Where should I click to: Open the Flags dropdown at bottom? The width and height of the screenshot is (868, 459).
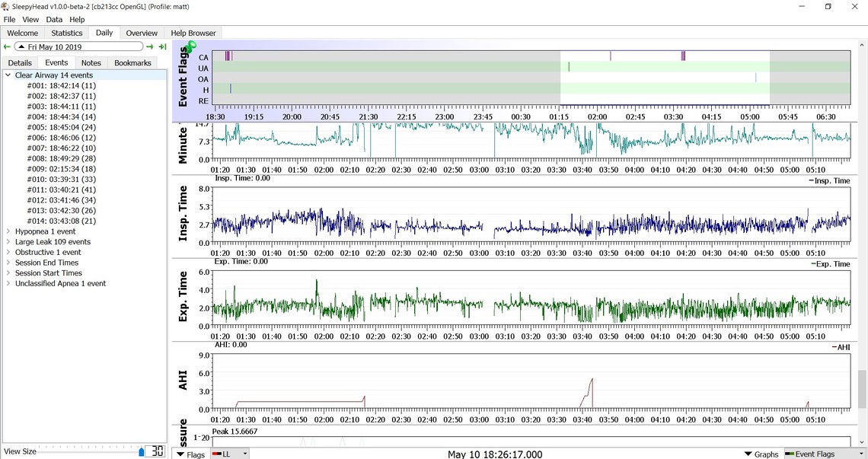tap(190, 454)
